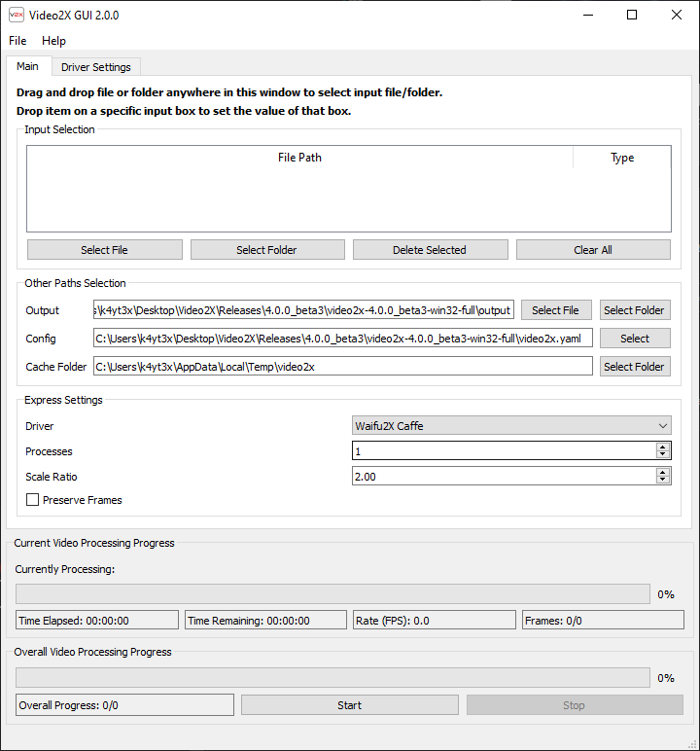This screenshot has width=700, height=751.
Task: Click the Time Elapsed readout
Action: pos(97,620)
